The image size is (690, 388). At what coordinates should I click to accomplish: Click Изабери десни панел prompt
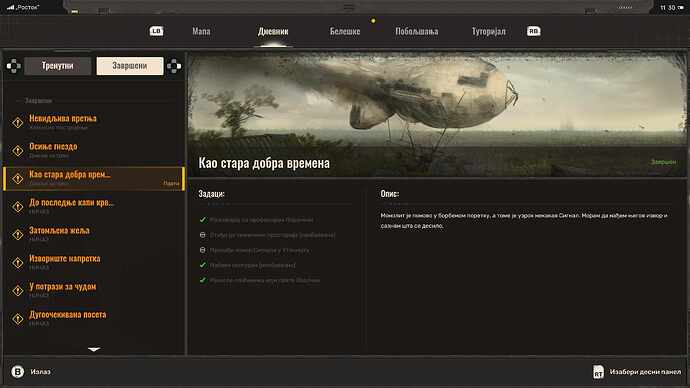(x=645, y=372)
